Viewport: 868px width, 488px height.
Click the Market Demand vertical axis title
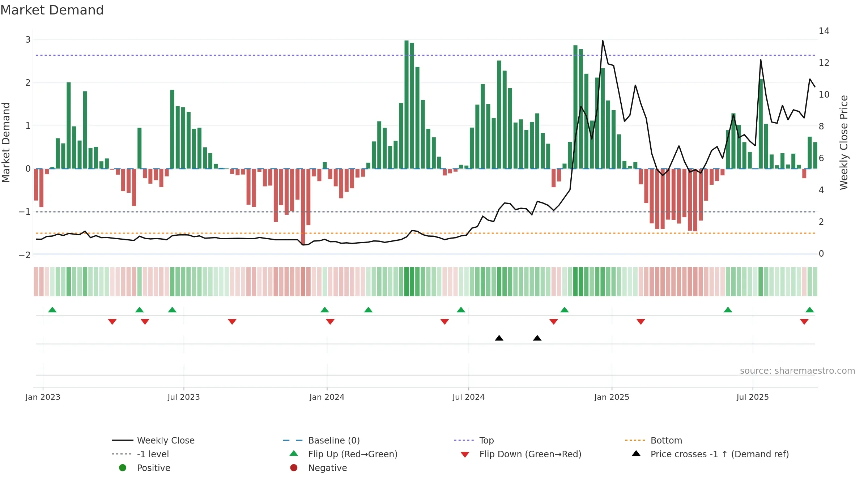(6, 142)
